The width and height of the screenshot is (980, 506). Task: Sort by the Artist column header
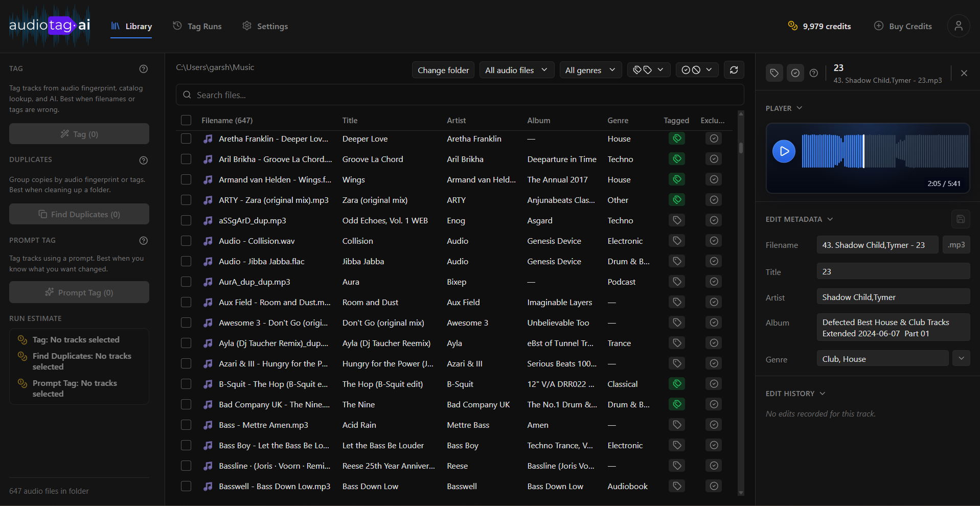(456, 121)
